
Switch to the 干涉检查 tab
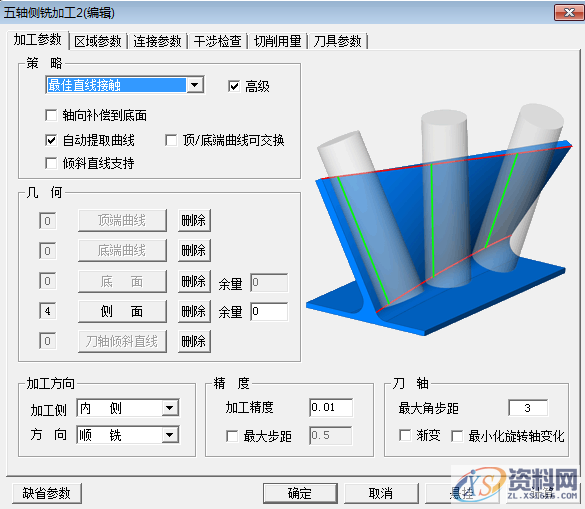click(x=217, y=41)
